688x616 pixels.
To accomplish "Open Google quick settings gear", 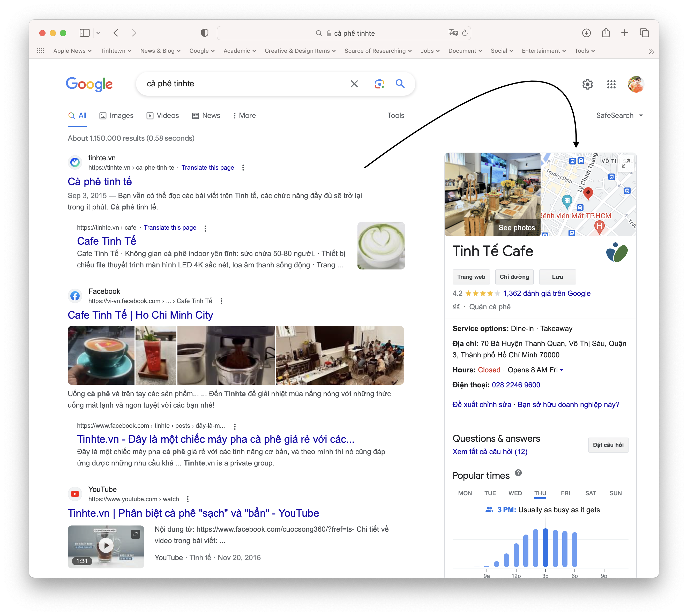I will click(587, 84).
